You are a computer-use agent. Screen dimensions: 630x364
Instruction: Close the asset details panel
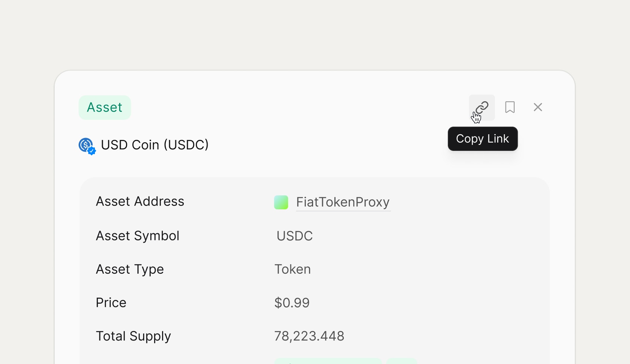[538, 107]
